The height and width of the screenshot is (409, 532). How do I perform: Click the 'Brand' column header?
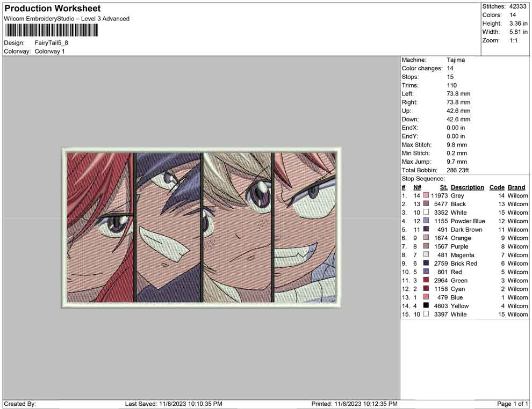coord(516,187)
